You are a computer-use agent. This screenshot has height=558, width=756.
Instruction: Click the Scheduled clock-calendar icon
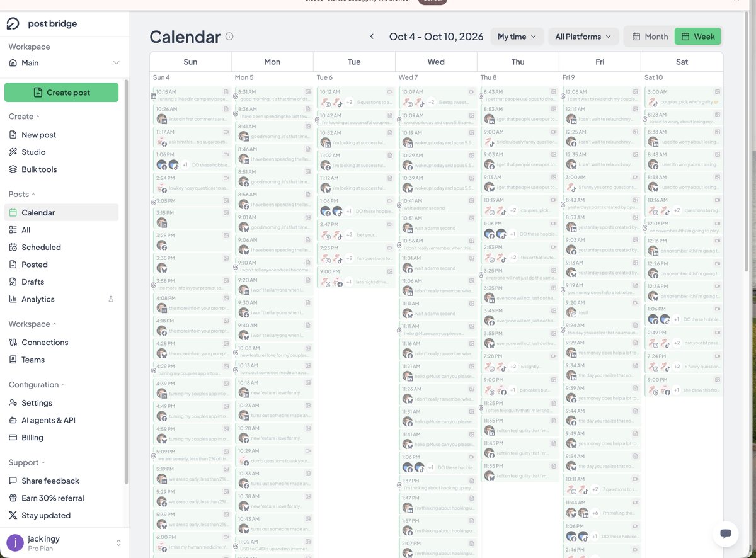pos(13,247)
